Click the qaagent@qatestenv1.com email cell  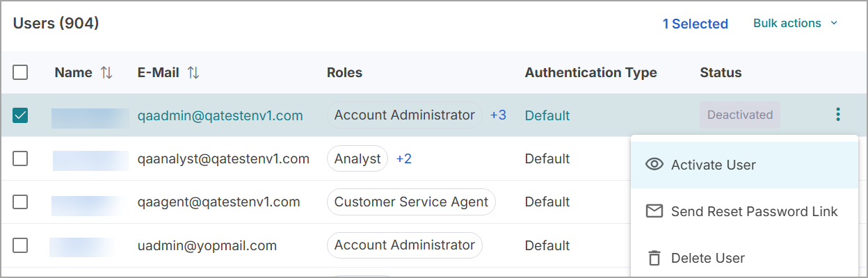pos(218,202)
